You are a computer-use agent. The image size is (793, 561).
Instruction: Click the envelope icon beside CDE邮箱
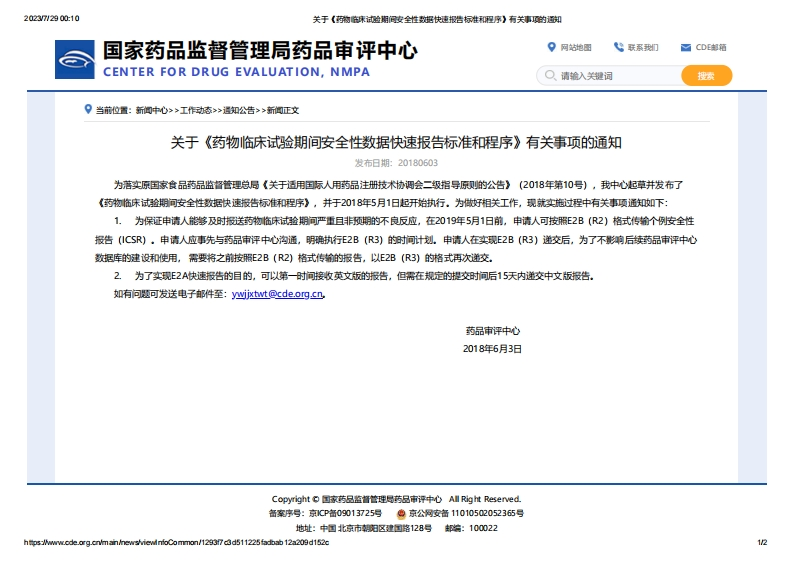[686, 48]
